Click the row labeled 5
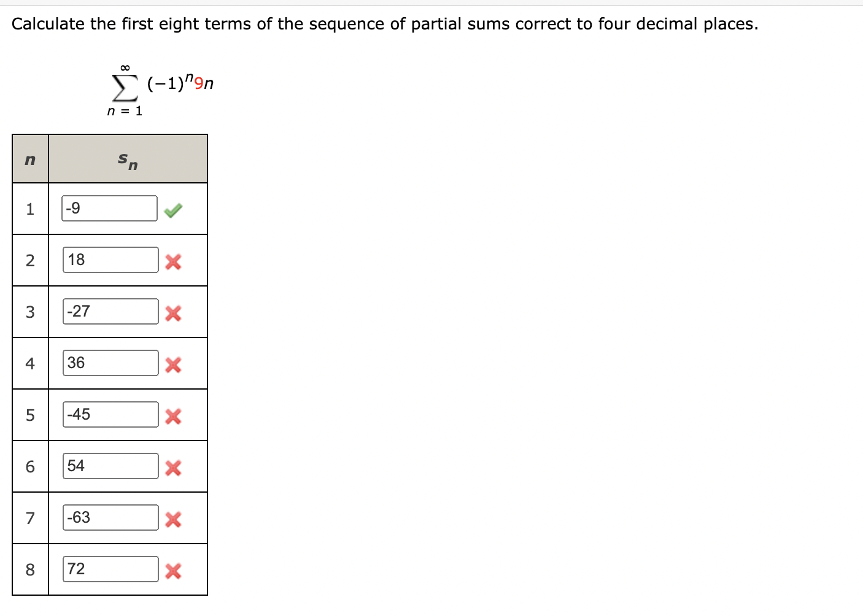This screenshot has height=616, width=863. tap(29, 415)
